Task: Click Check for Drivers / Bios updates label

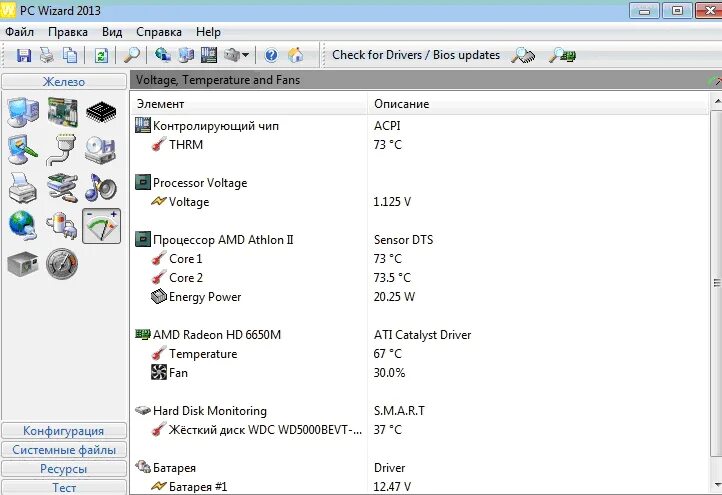Action: click(416, 55)
